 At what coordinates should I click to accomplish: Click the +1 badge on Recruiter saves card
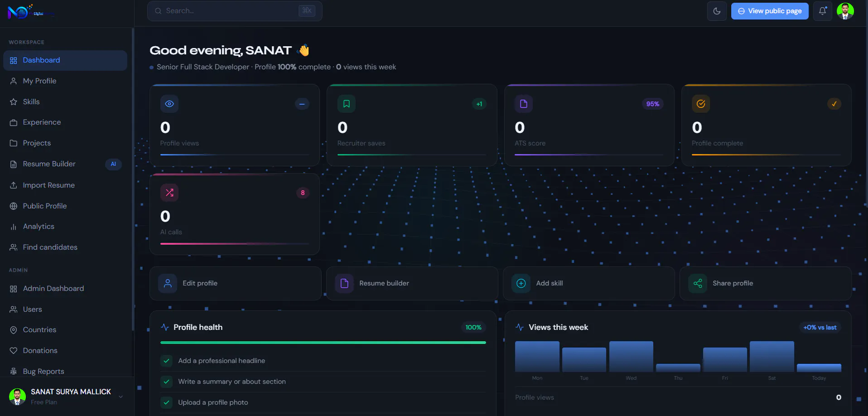tap(479, 104)
